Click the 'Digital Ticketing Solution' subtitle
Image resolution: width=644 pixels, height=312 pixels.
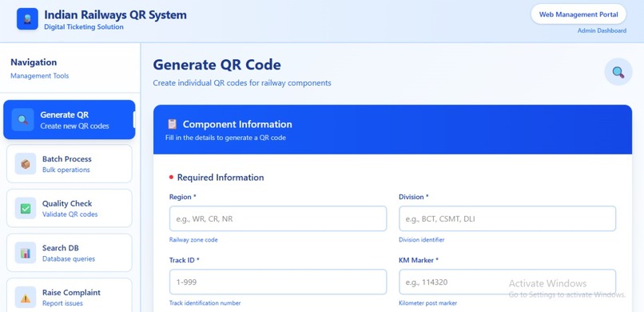click(x=84, y=26)
